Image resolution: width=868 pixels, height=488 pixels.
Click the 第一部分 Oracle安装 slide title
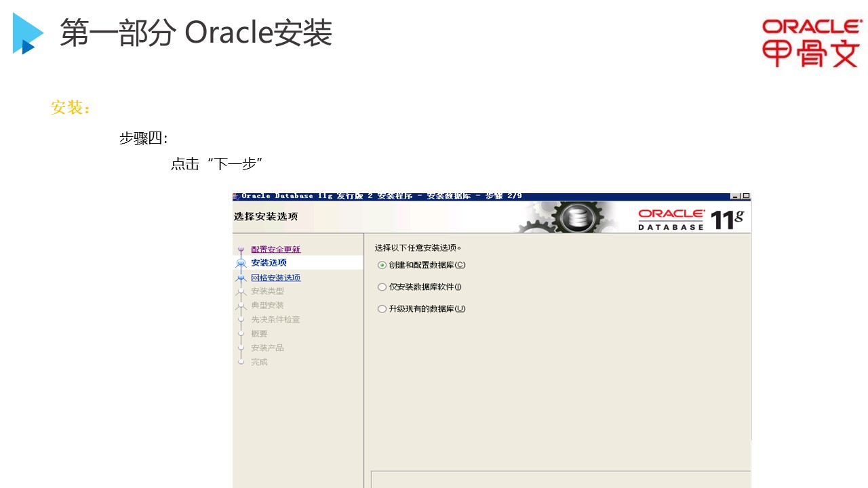pos(196,33)
